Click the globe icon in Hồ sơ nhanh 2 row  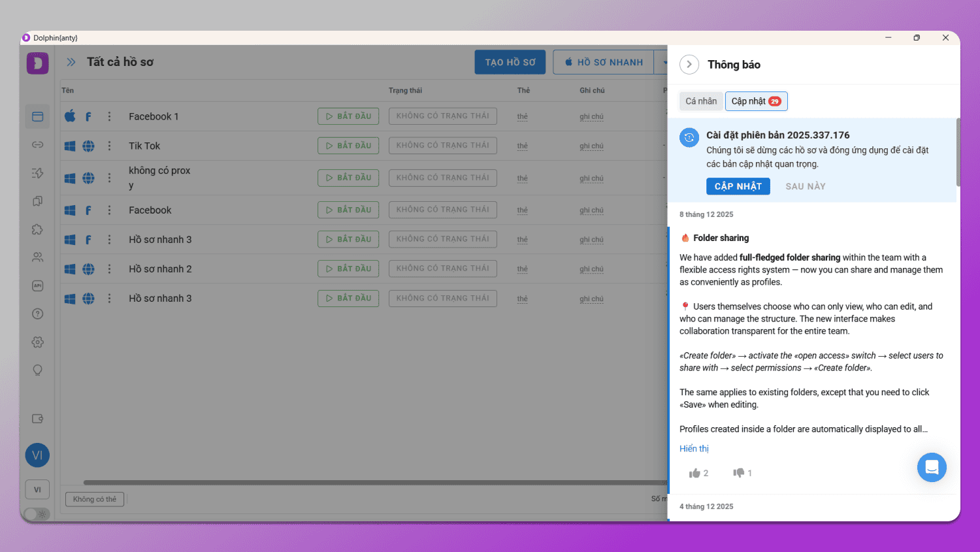coord(88,269)
